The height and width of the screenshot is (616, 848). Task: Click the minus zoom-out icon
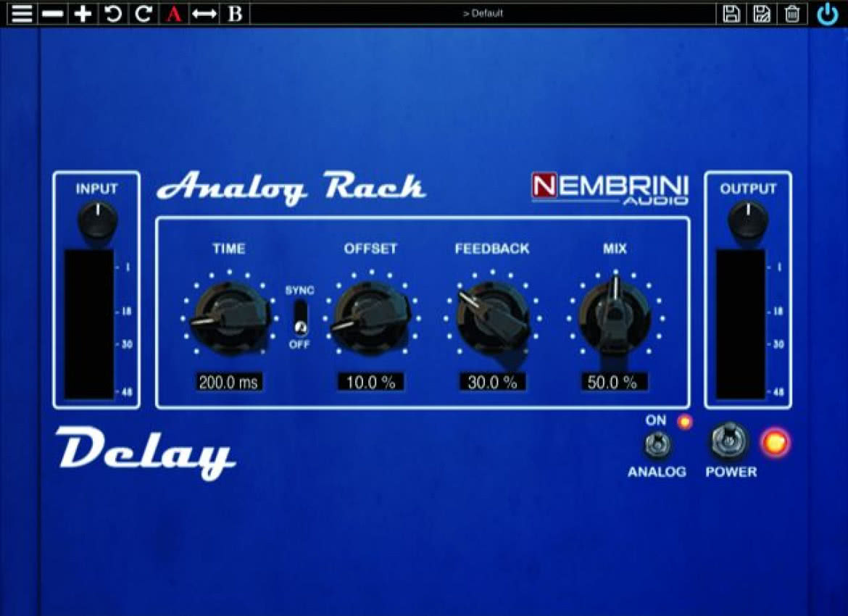52,14
